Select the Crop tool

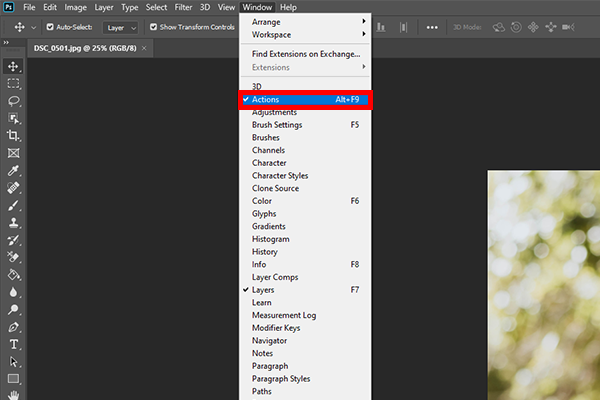pos(14,136)
